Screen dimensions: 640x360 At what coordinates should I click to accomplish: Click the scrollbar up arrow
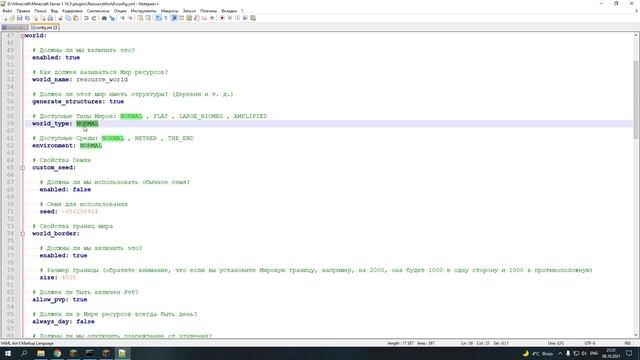636,36
